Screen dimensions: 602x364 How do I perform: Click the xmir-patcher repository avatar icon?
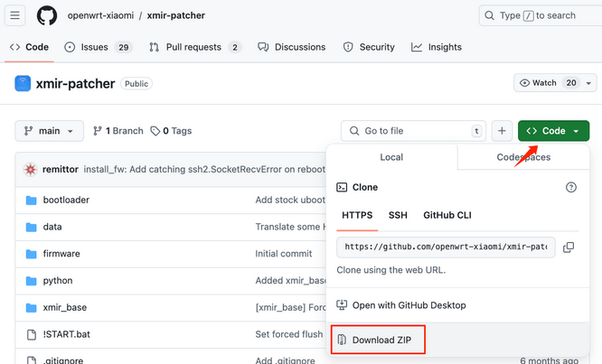23,83
